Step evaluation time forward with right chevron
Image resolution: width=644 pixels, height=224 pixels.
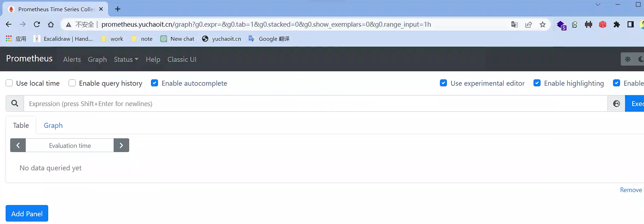tap(121, 145)
